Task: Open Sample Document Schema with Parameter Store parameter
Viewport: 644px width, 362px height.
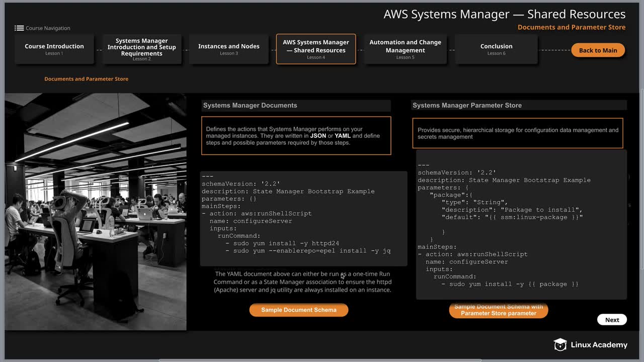Action: (x=498, y=310)
